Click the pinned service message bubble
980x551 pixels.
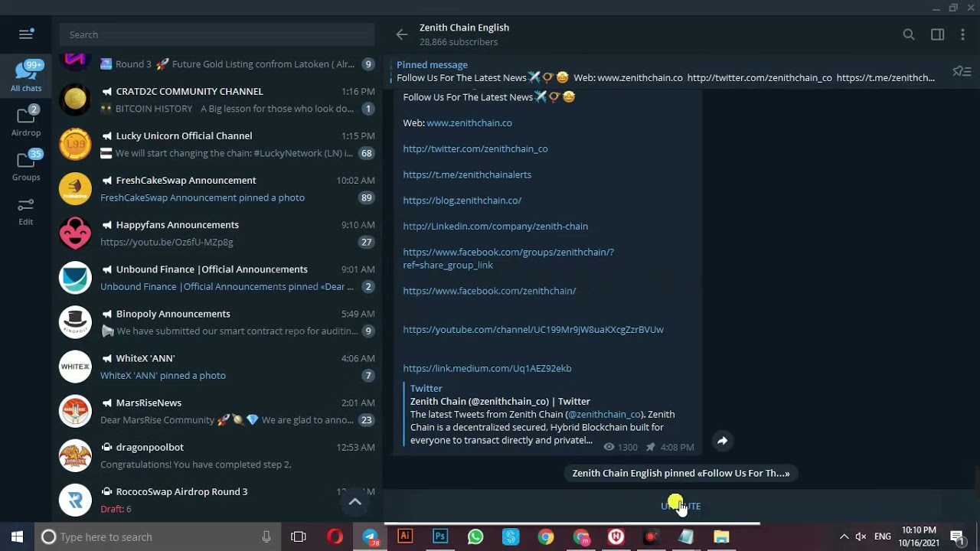(x=681, y=473)
